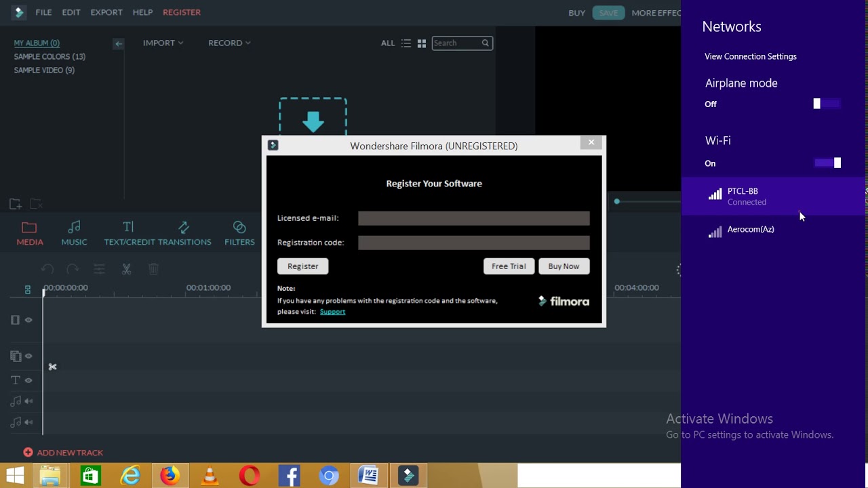Click the ADD NEW TRACK label
868x488 pixels.
coord(70,453)
